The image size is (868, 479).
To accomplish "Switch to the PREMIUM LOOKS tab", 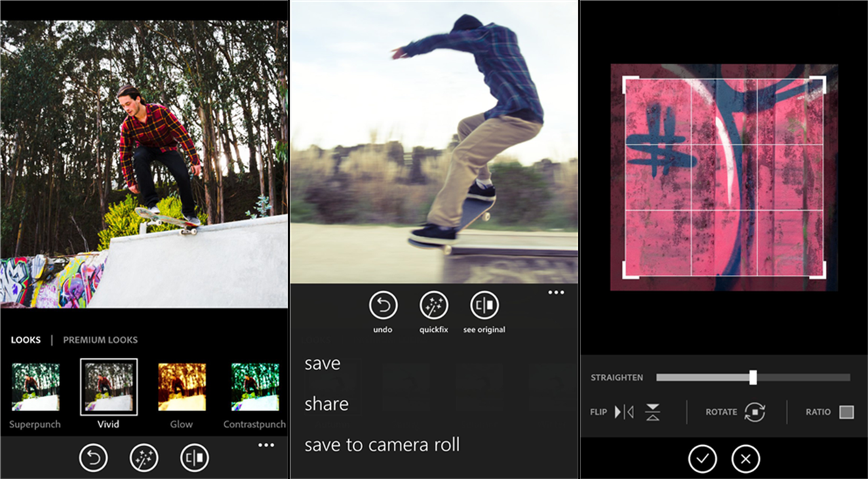I will pos(100,340).
